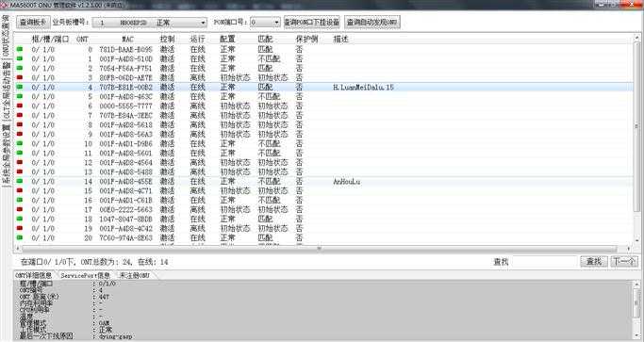This screenshot has width=644, height=342.
Task: Sort by the MAC column header
Action: tap(127, 39)
